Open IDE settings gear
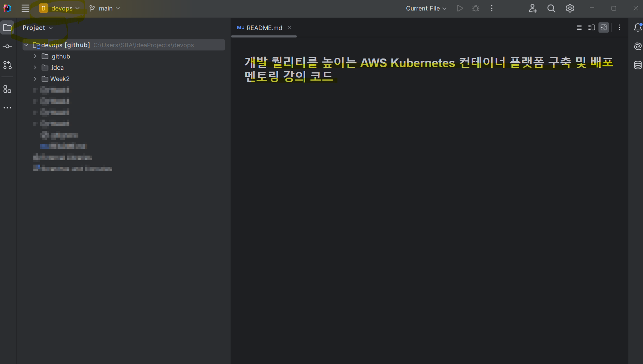 (570, 8)
